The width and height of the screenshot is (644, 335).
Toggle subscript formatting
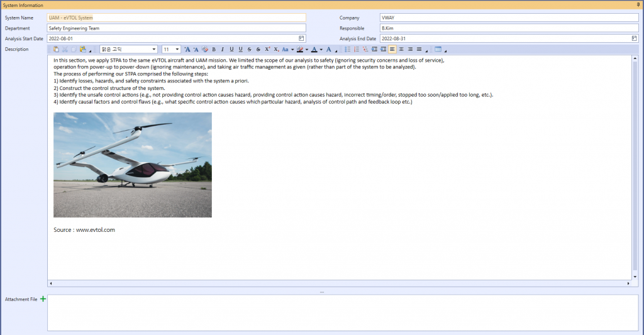coord(277,49)
